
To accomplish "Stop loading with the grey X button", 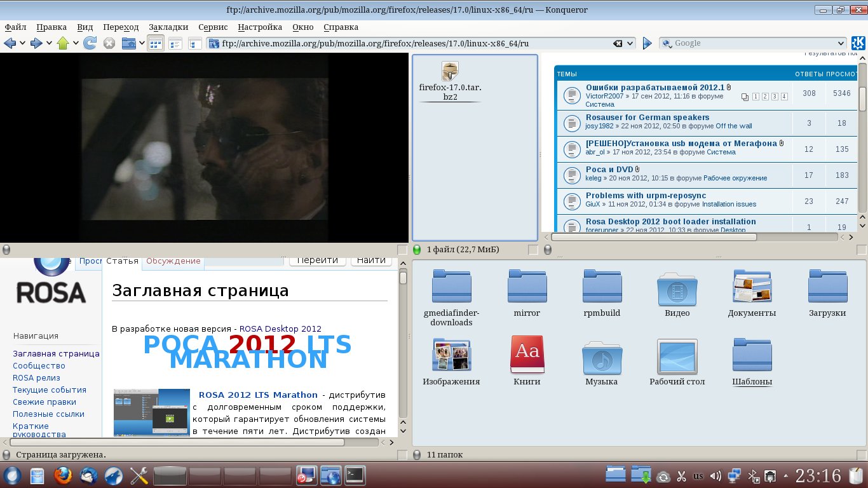I will [x=109, y=43].
